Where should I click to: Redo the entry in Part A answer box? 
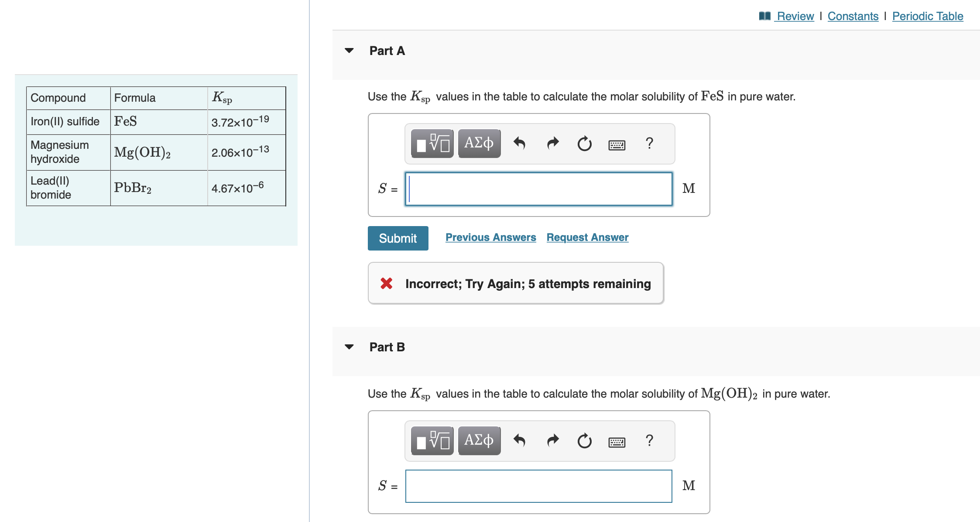[x=552, y=144]
